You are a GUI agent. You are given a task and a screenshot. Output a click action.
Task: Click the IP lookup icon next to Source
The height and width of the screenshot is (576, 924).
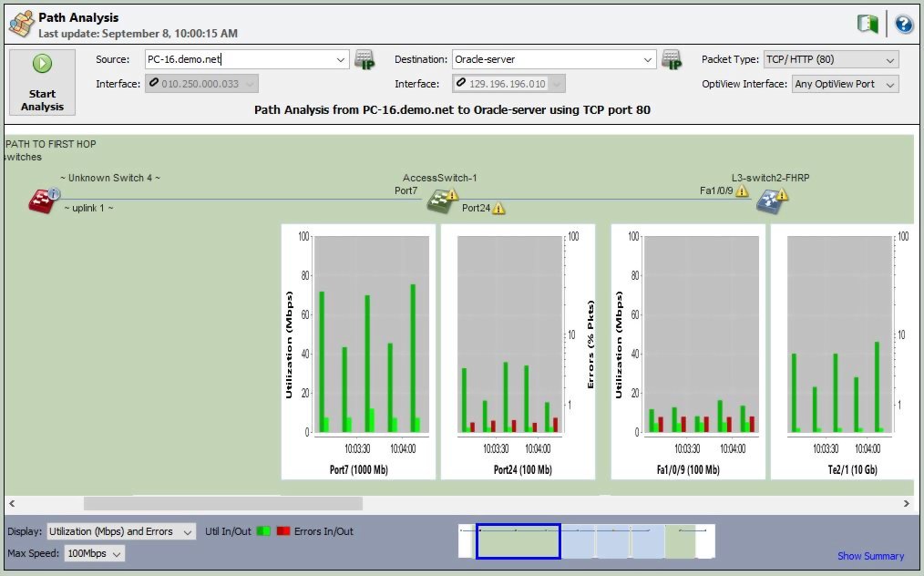(364, 60)
